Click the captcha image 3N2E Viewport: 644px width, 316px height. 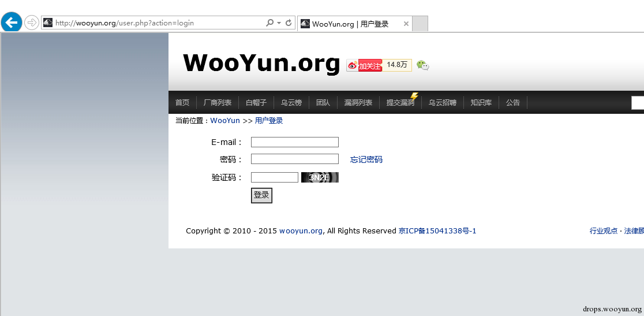pyautogui.click(x=320, y=177)
